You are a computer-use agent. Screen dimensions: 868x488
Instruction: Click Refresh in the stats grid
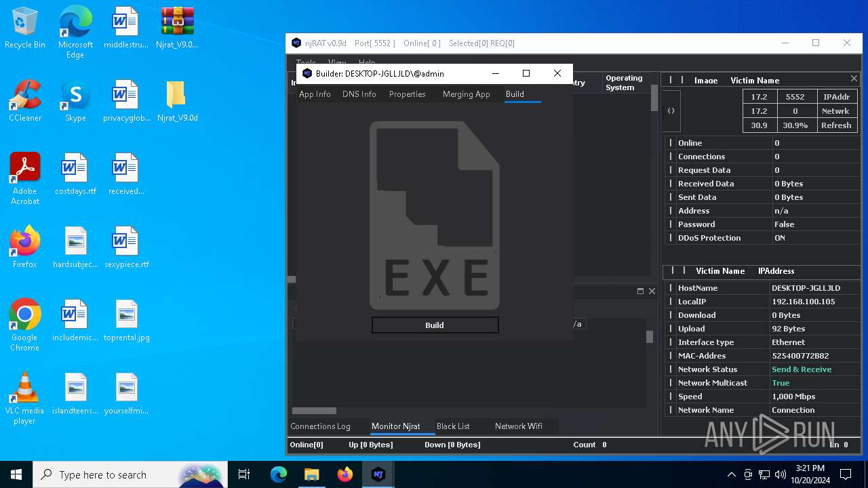836,125
